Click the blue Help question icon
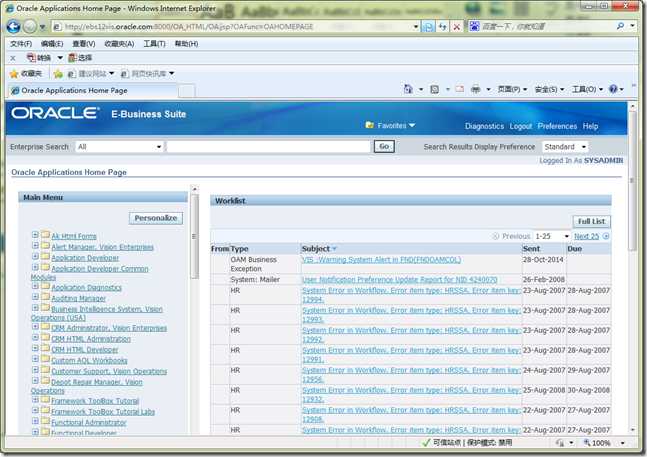 click(x=613, y=89)
